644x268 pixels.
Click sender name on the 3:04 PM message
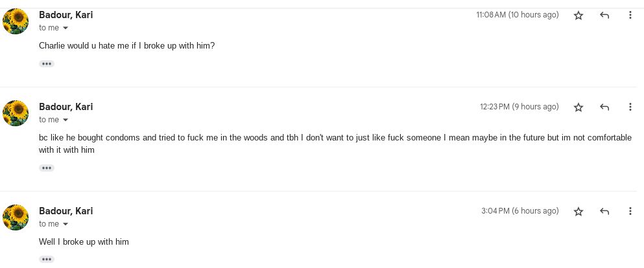click(66, 211)
